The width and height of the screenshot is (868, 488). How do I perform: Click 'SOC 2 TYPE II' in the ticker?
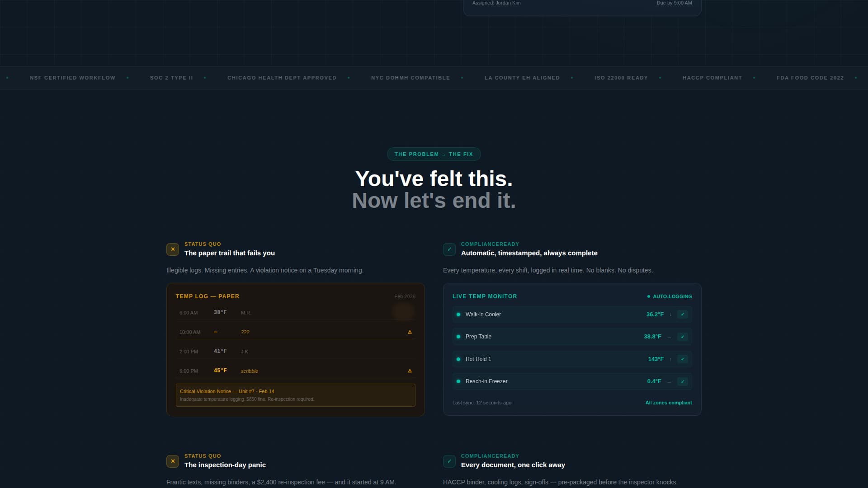click(x=171, y=78)
